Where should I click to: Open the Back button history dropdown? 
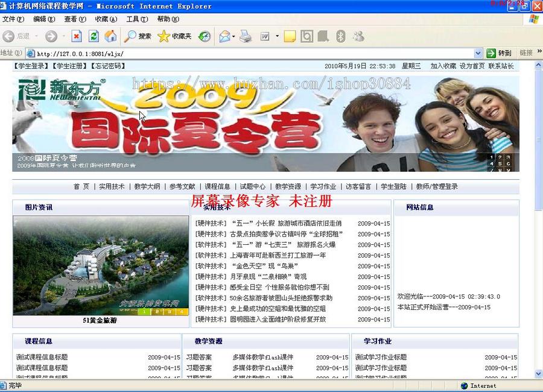tap(36, 36)
